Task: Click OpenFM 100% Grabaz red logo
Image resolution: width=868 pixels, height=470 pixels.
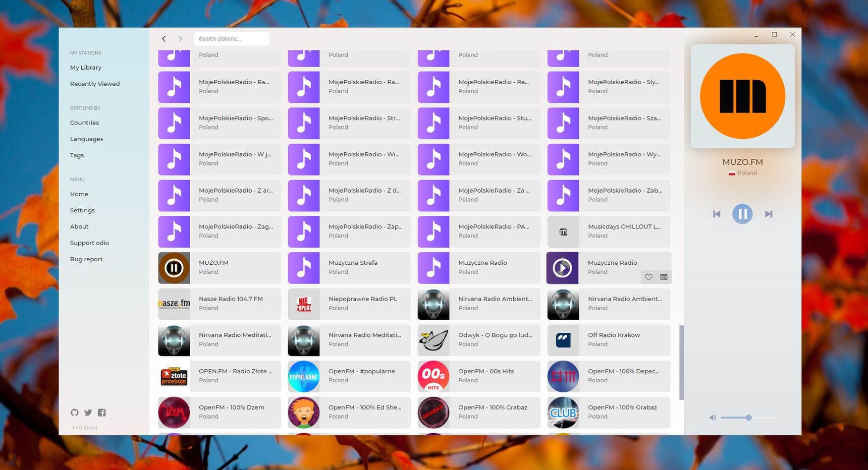Action: [x=433, y=413]
